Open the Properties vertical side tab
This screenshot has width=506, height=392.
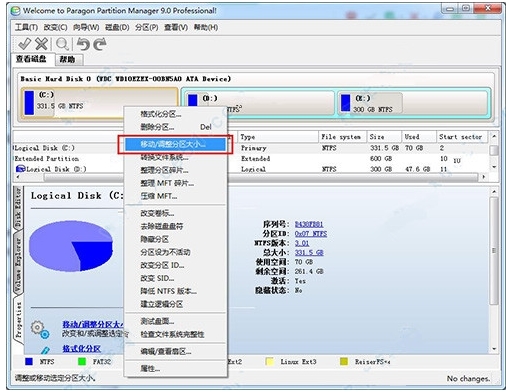pyautogui.click(x=19, y=321)
